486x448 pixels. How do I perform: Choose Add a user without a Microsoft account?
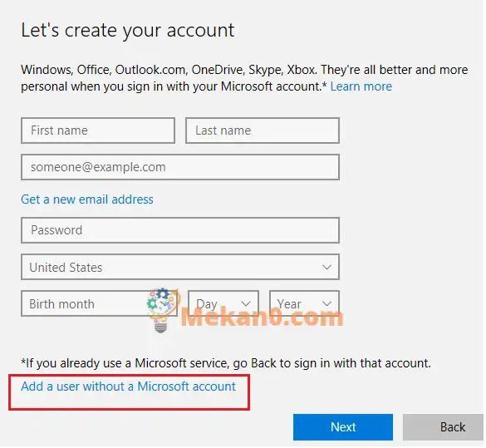point(128,386)
